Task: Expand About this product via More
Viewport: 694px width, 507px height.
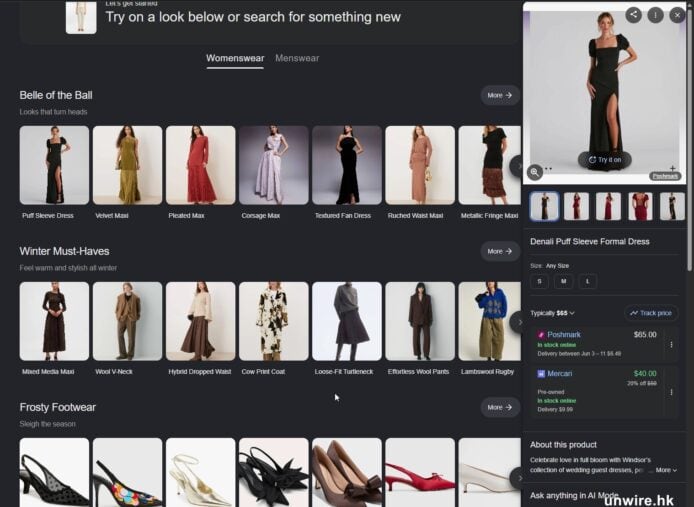Action: [x=666, y=470]
